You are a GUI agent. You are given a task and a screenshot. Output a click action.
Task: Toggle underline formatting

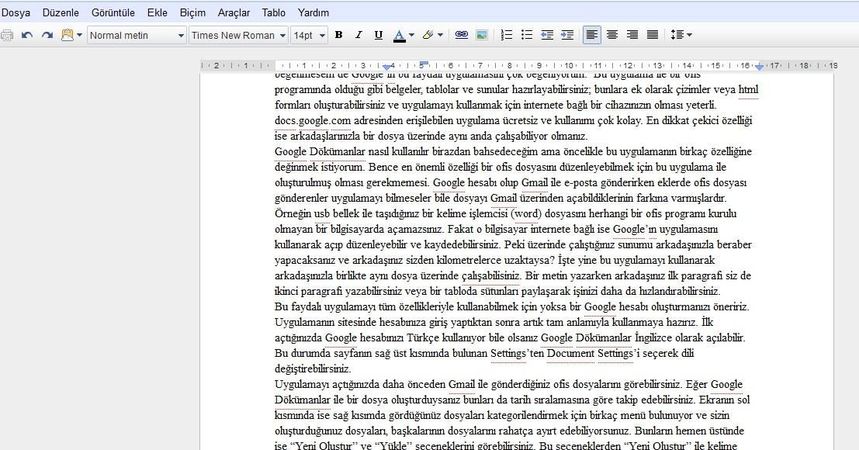click(x=377, y=35)
